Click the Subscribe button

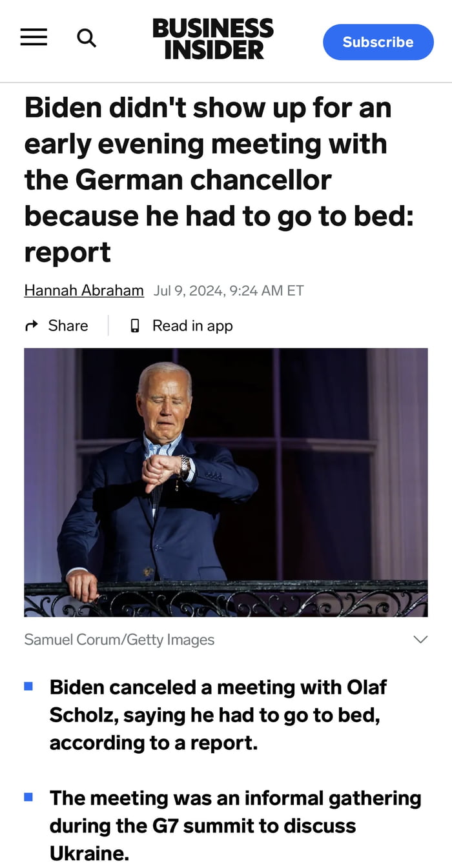pyautogui.click(x=378, y=42)
